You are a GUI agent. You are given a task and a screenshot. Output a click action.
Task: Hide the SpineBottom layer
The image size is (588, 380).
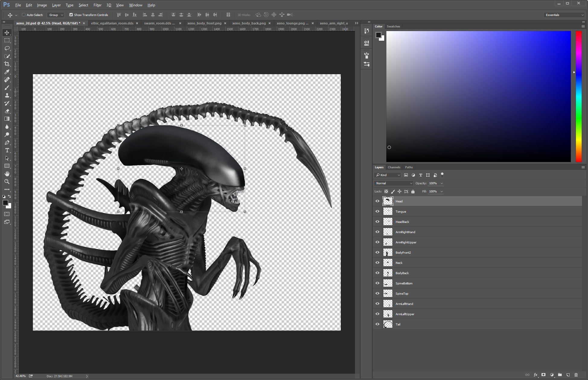pos(377,283)
